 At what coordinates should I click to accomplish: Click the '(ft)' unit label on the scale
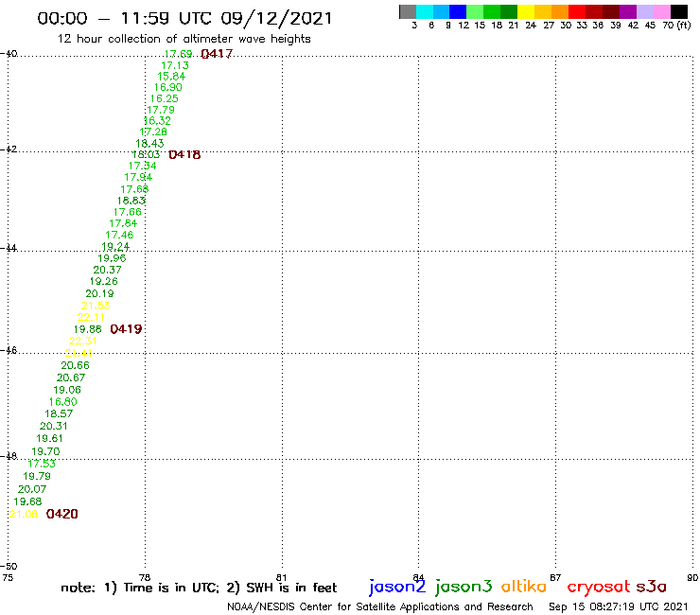[684, 25]
